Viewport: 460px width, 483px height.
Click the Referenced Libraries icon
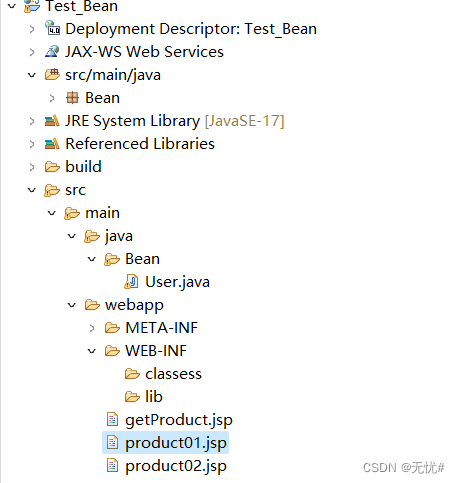click(52, 144)
